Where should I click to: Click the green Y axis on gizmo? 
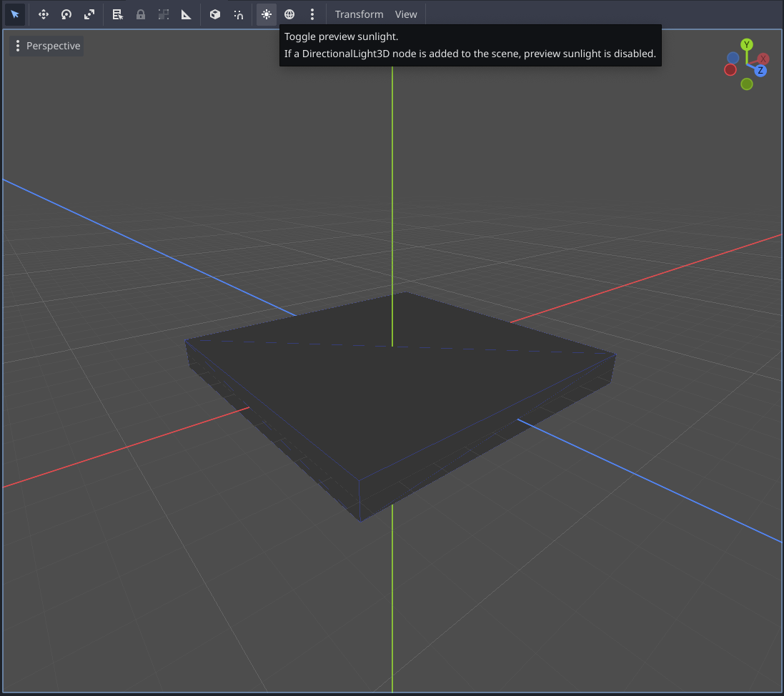pos(747,44)
